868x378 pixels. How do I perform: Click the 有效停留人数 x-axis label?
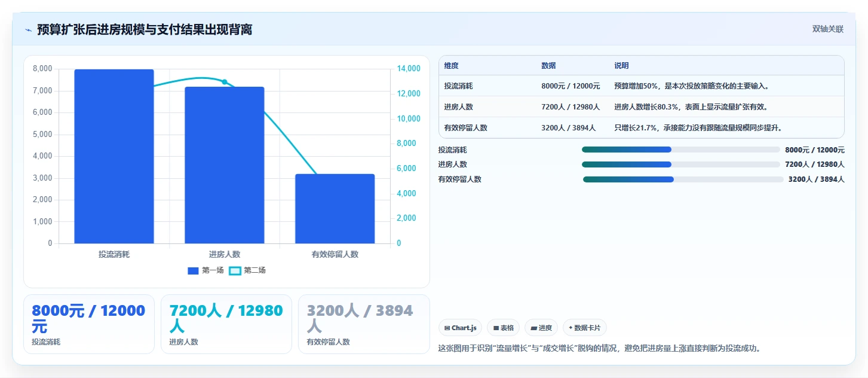335,254
